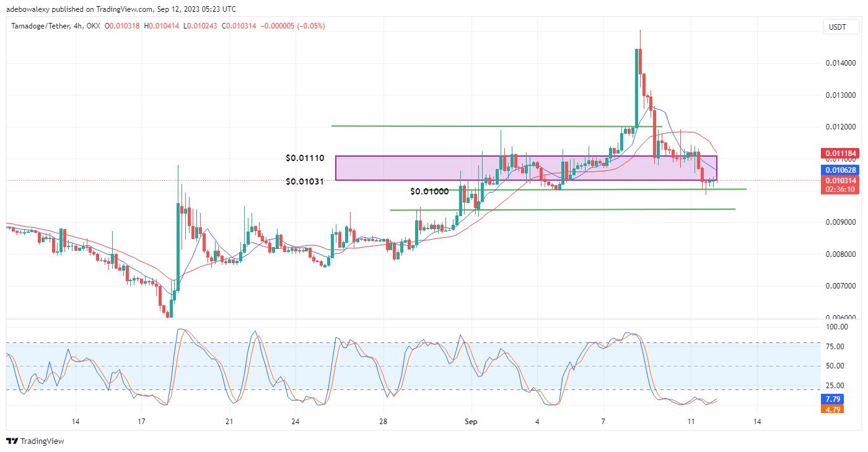Click the 0.007000 price axis label
The width and height of the screenshot is (868, 452).
[x=841, y=286]
